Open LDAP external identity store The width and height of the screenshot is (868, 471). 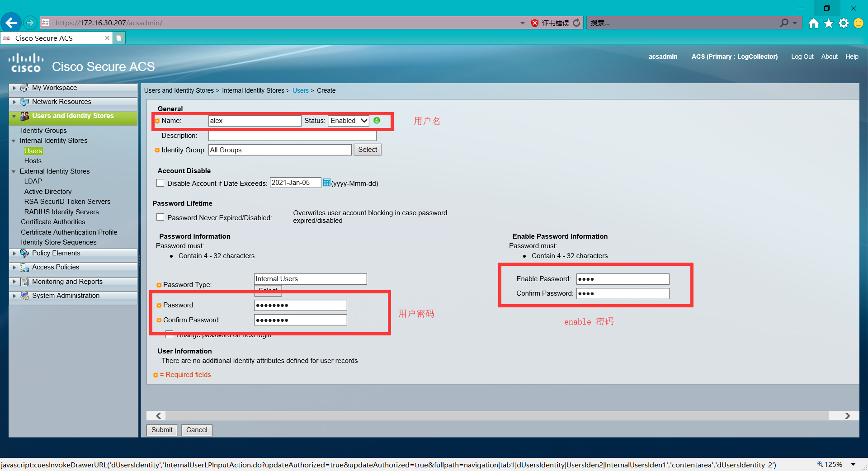(33, 181)
